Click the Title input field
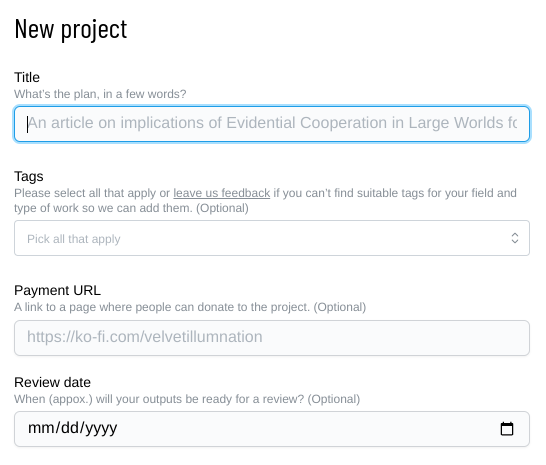Viewport: 546px width, 465px height. point(272,124)
